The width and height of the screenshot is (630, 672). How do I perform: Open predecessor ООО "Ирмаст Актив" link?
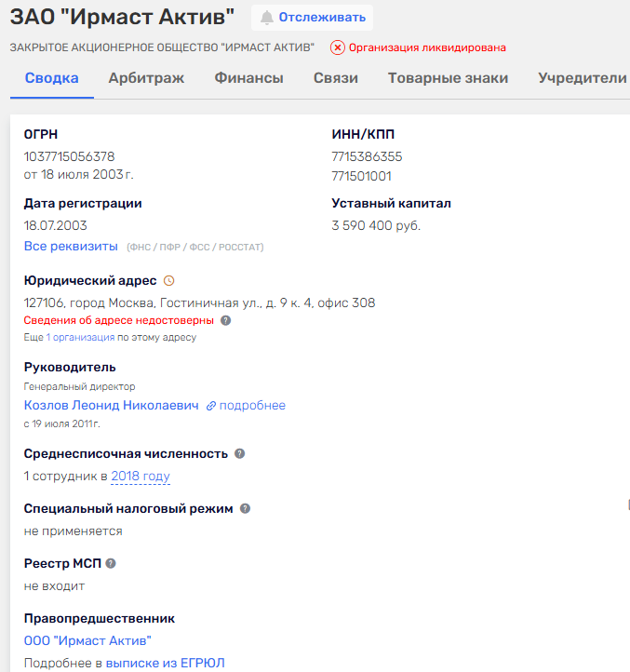click(x=87, y=640)
